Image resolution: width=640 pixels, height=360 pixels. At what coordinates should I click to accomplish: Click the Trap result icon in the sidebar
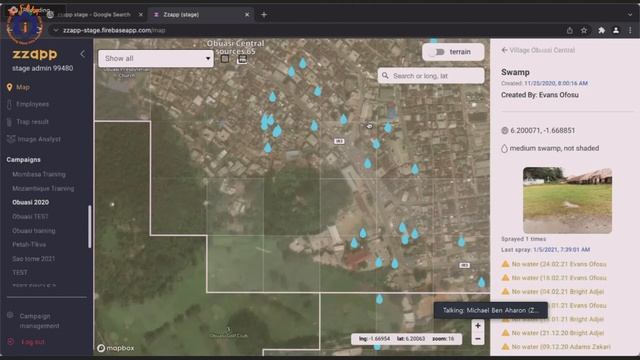[x=9, y=122]
